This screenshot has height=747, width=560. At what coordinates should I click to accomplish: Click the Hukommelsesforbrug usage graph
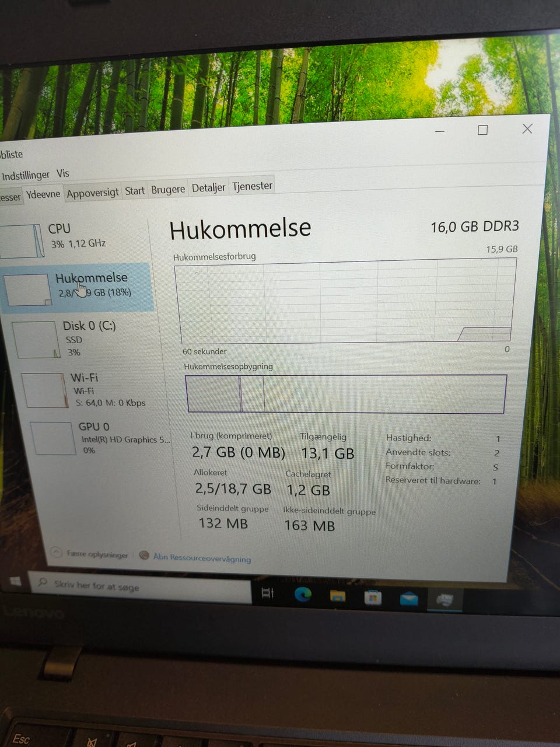[x=345, y=301]
